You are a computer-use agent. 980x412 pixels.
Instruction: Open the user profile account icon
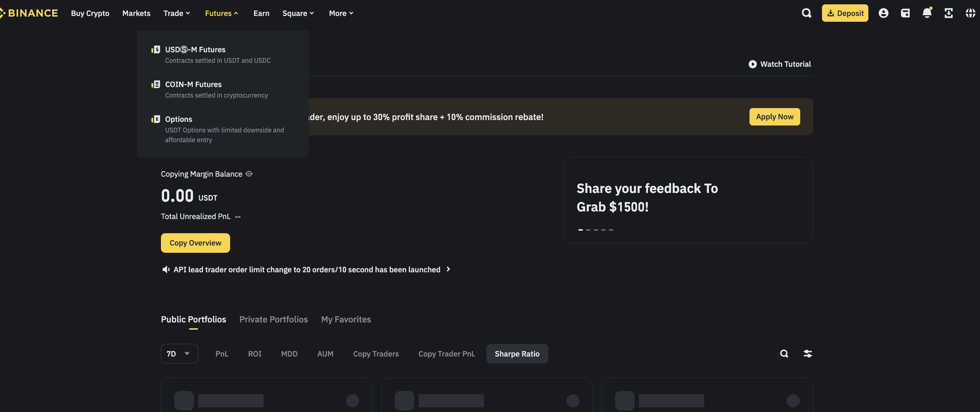tap(883, 13)
